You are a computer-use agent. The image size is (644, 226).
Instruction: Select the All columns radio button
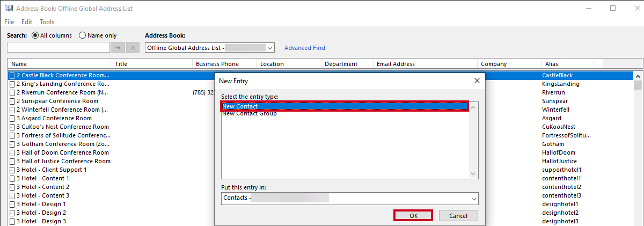(35, 35)
